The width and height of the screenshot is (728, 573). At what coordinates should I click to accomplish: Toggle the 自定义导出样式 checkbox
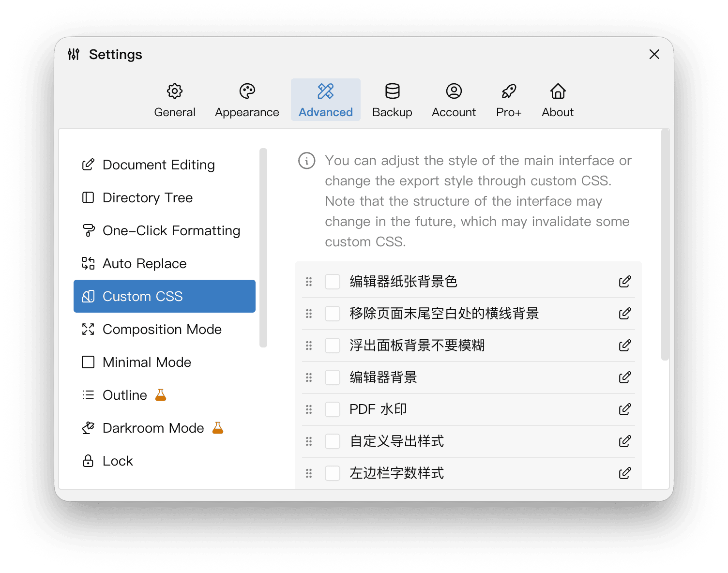point(333,441)
